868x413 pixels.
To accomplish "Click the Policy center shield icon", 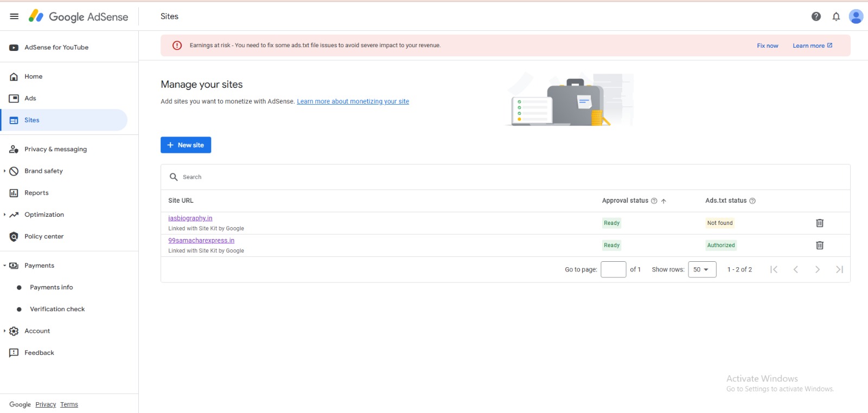I will point(14,236).
